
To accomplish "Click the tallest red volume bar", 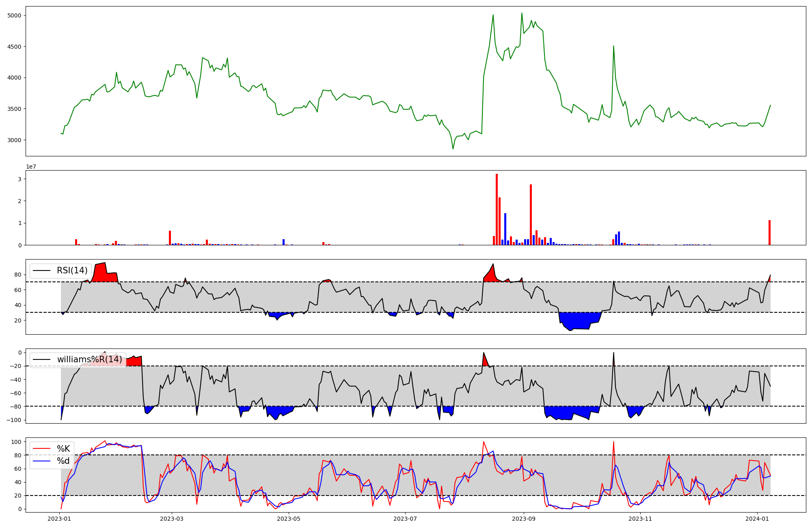I will tap(497, 209).
